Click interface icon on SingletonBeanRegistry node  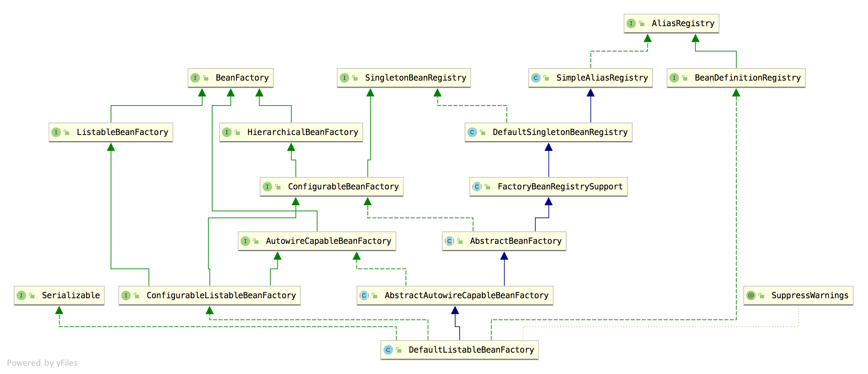click(x=344, y=78)
